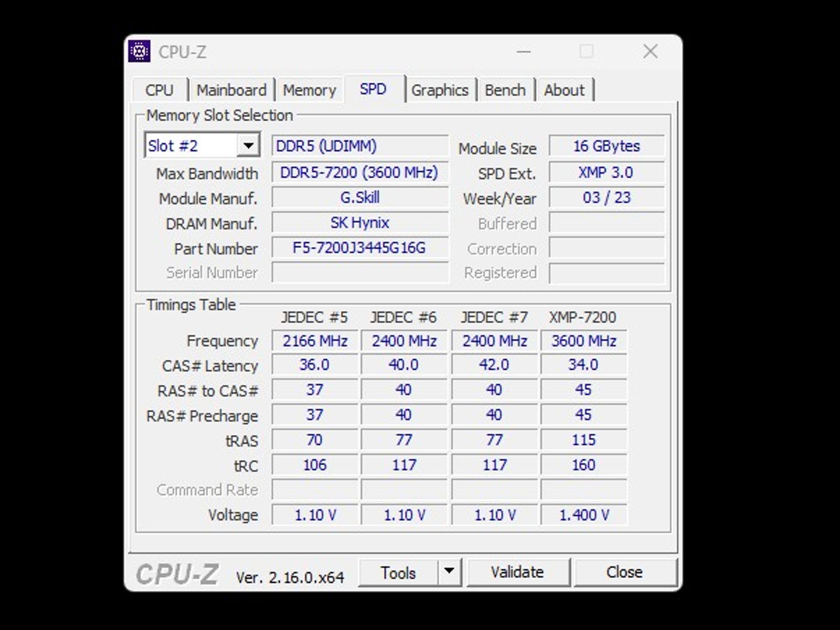Image resolution: width=840 pixels, height=630 pixels.
Task: Click the 42.0 CAS# Latency cell
Action: point(494,365)
